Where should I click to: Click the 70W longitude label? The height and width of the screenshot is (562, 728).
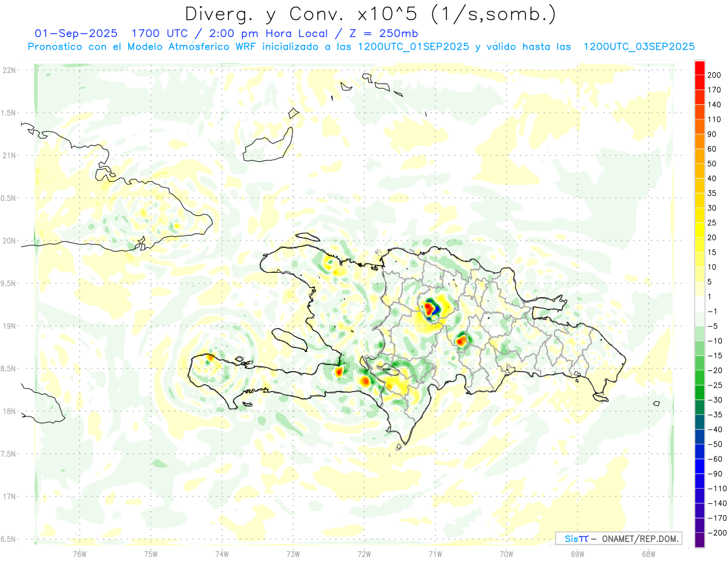(507, 554)
